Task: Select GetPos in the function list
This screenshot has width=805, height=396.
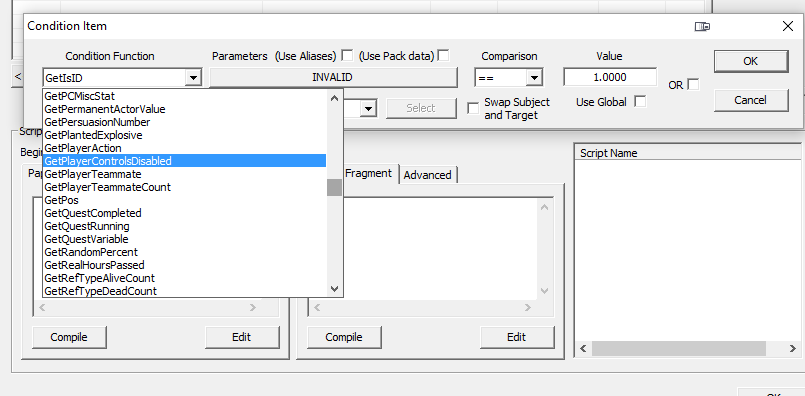Action: (184, 200)
